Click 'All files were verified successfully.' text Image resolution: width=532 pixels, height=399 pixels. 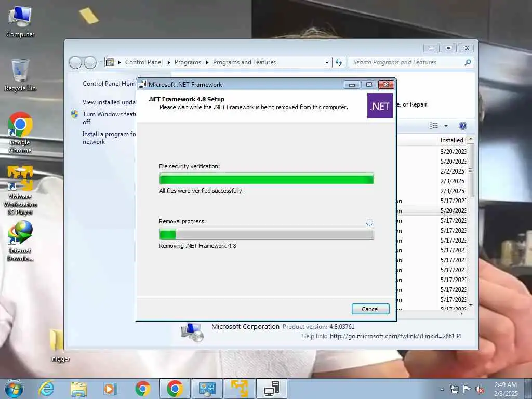[201, 191]
